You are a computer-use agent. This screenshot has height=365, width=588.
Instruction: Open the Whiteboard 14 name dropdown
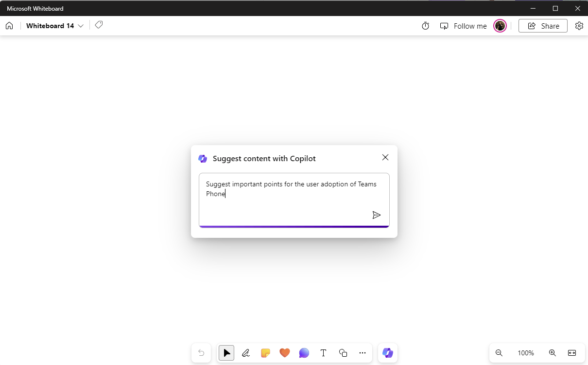[81, 26]
